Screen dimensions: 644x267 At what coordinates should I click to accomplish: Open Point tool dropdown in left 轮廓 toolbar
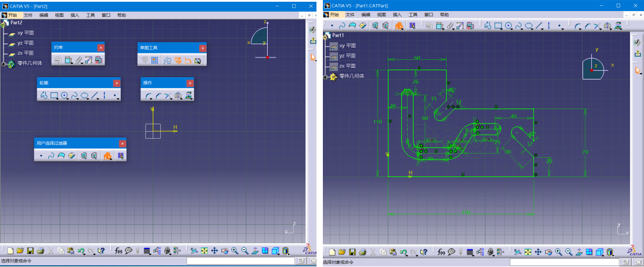[118, 99]
